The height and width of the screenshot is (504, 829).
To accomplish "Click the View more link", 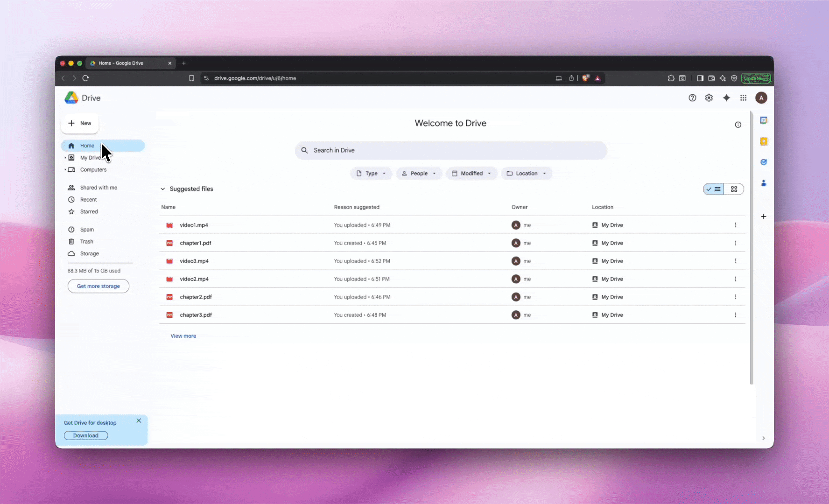I will (x=183, y=336).
